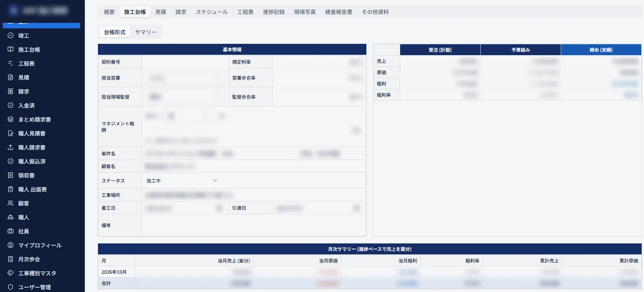Screen dimensions: 644x292
Task: Switch to the 概要 tab
Action: [x=109, y=12]
